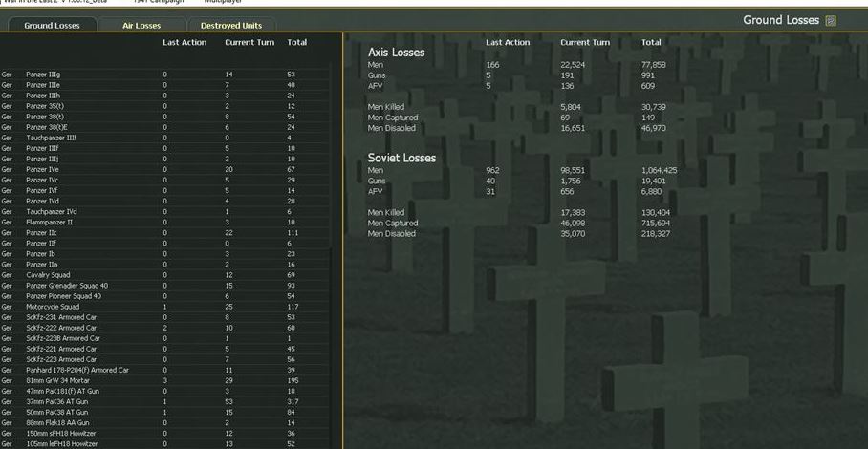Select the SdKfz-222 Armored Car row

pyautogui.click(x=165, y=328)
